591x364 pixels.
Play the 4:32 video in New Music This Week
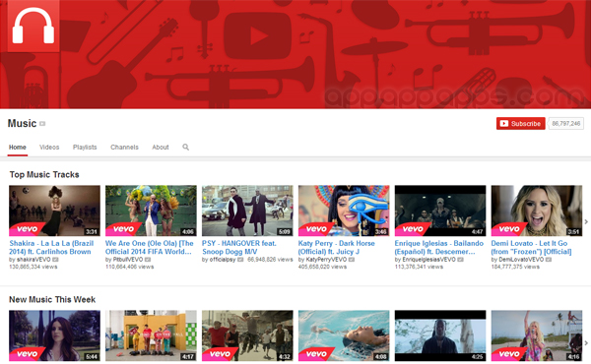pyautogui.click(x=247, y=335)
